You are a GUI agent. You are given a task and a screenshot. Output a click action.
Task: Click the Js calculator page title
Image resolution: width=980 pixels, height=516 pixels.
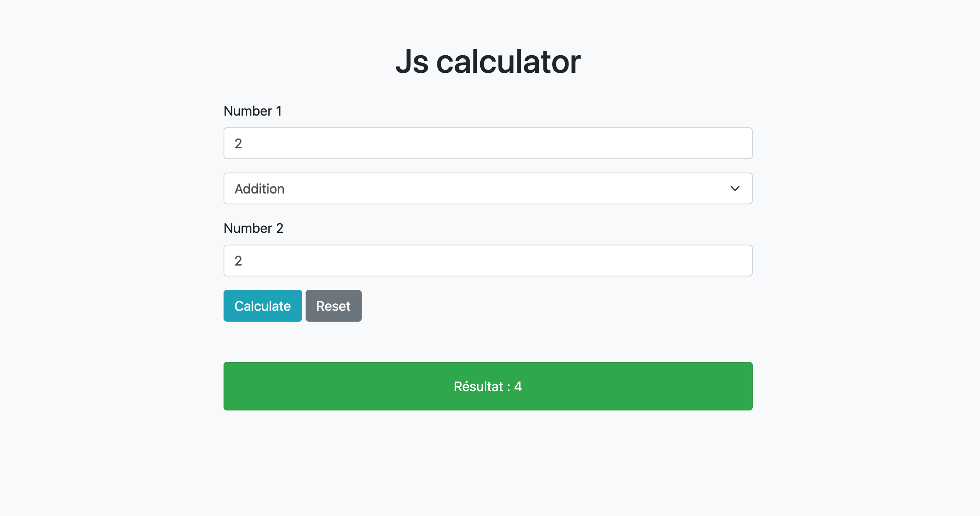point(488,61)
